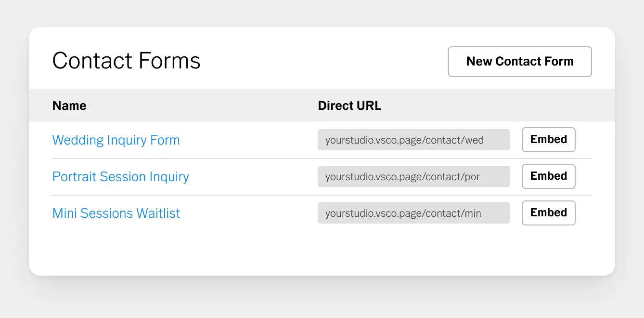Click the Contact Forms heading
Image resolution: width=644 pixels, height=318 pixels.
[x=126, y=61]
